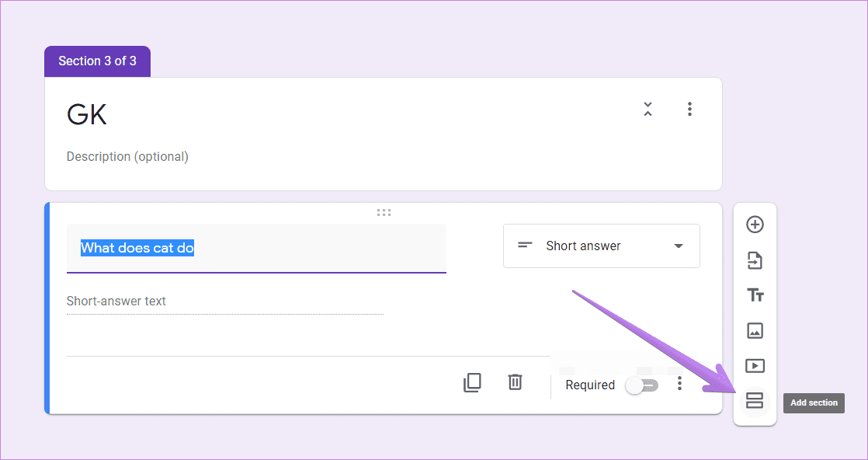Viewport: 868px width, 460px height.
Task: Delete the question with trash icon
Action: tap(515, 382)
